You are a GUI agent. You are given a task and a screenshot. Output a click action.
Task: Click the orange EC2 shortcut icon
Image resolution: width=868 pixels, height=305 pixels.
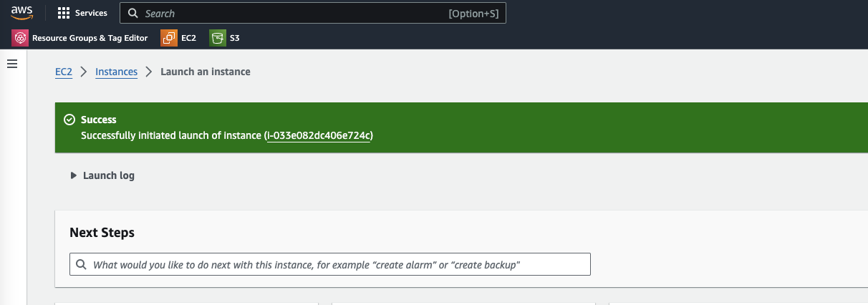[169, 38]
